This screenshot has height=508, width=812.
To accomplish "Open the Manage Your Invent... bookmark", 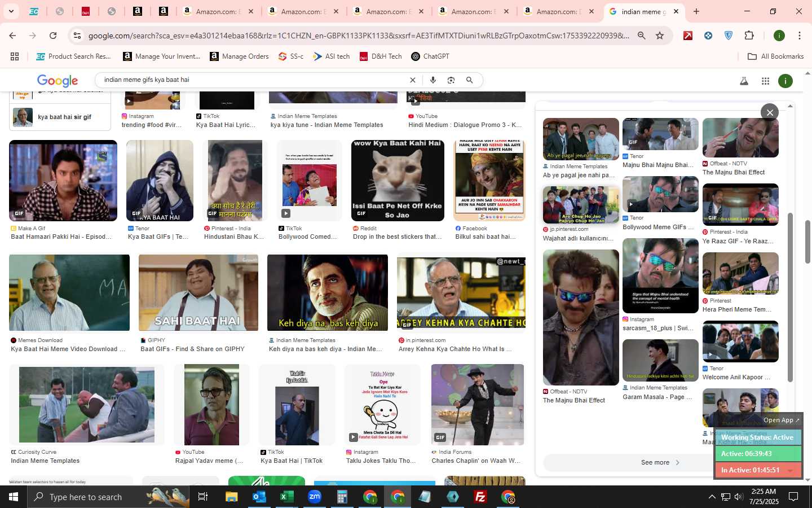I will click(162, 56).
